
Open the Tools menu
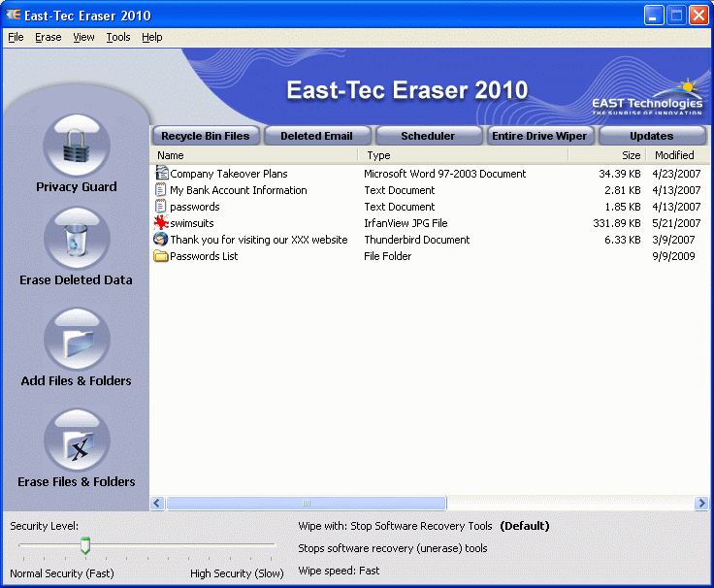118,37
